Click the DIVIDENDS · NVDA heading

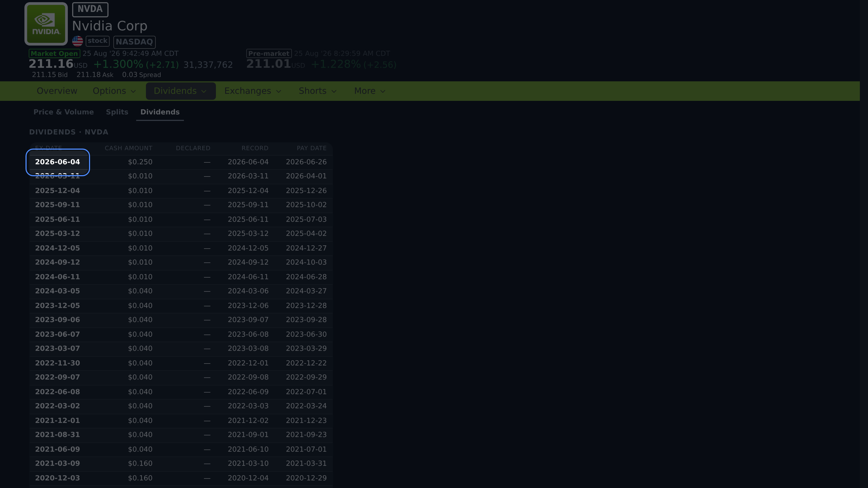[x=69, y=132]
